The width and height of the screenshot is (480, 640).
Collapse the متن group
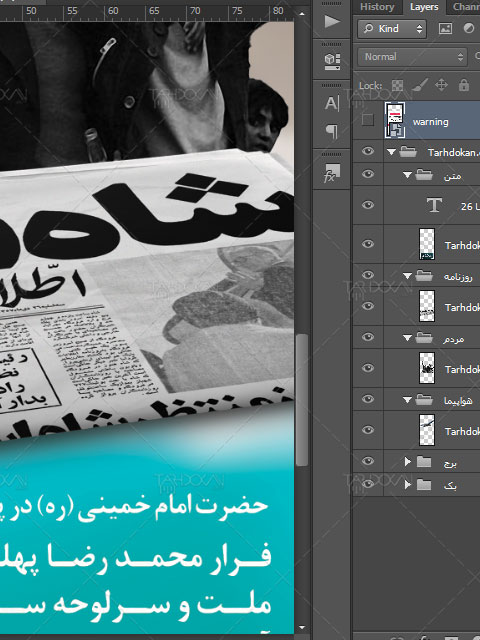coord(407,175)
